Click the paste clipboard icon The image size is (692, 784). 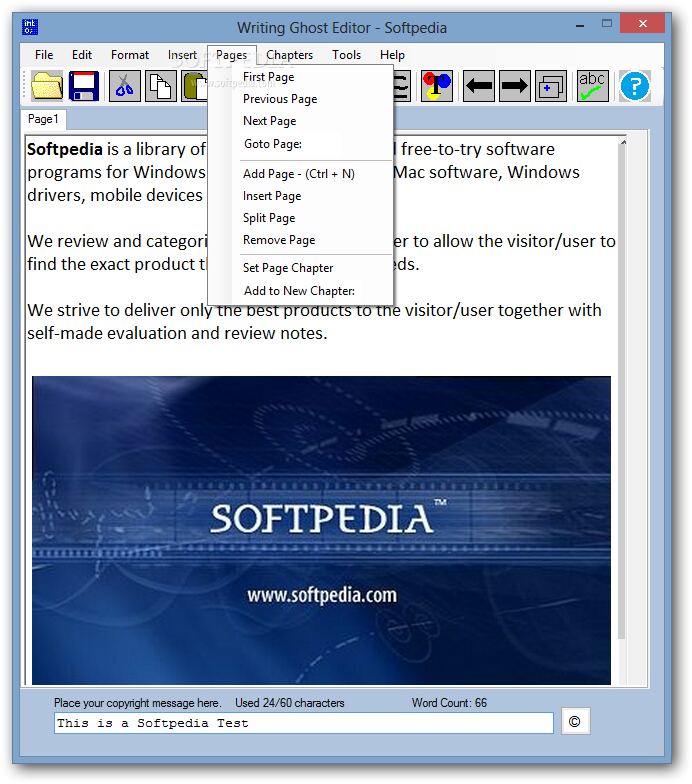pyautogui.click(x=195, y=86)
